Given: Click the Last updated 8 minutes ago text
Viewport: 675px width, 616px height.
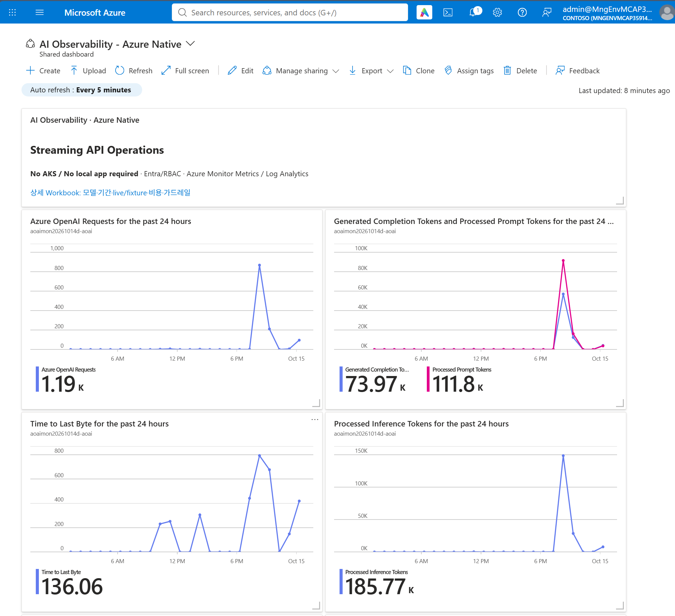Looking at the screenshot, I should point(624,90).
